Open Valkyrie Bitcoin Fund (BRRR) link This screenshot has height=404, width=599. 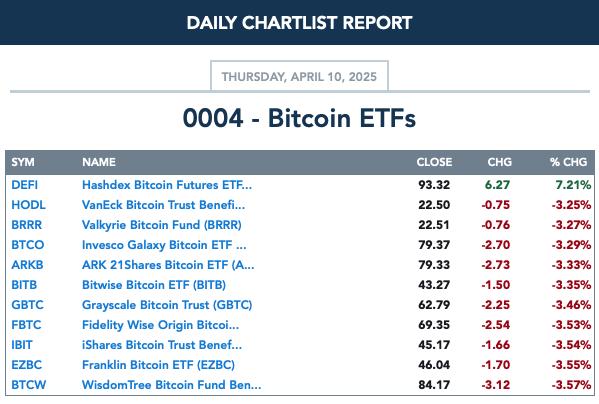coord(162,225)
